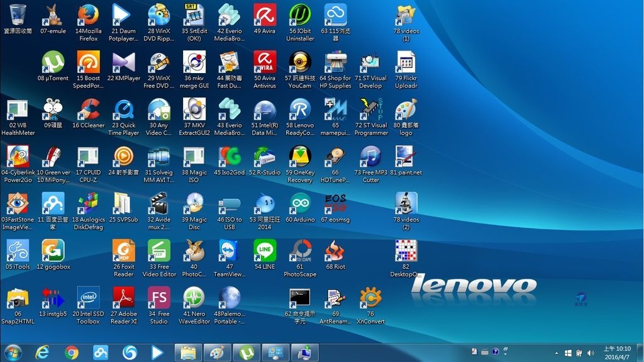644x362 pixels.
Task: Open 25 SVPSub folder icon
Action: (x=124, y=203)
